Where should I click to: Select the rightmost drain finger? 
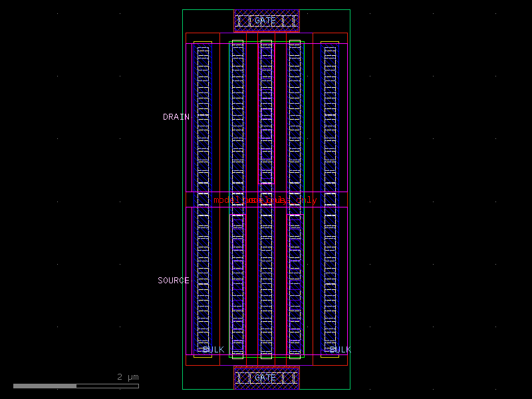click(x=331, y=113)
